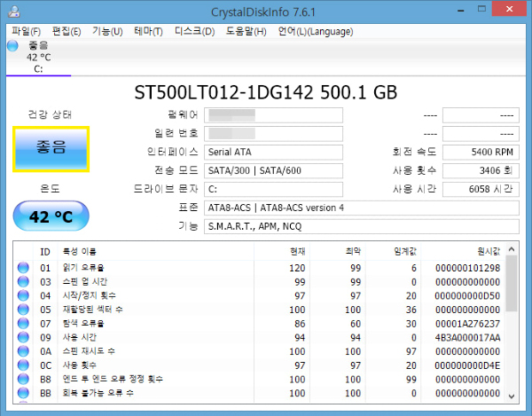This screenshot has height=416, width=532.
Task: Click status orb for 04 시작/정지 횟수
Action: (x=23, y=295)
